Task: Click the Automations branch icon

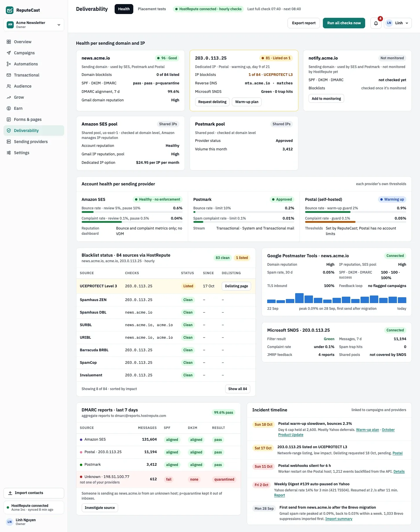Action: [9, 64]
